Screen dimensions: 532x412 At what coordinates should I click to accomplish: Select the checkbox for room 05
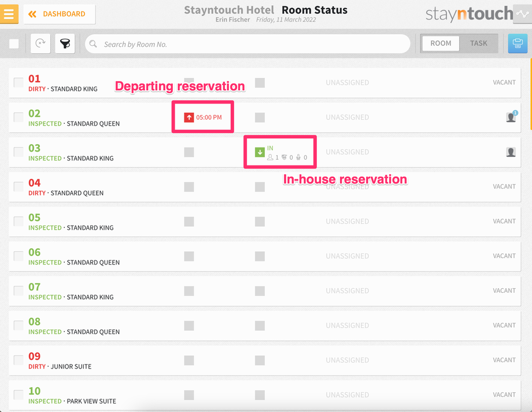[x=19, y=221]
